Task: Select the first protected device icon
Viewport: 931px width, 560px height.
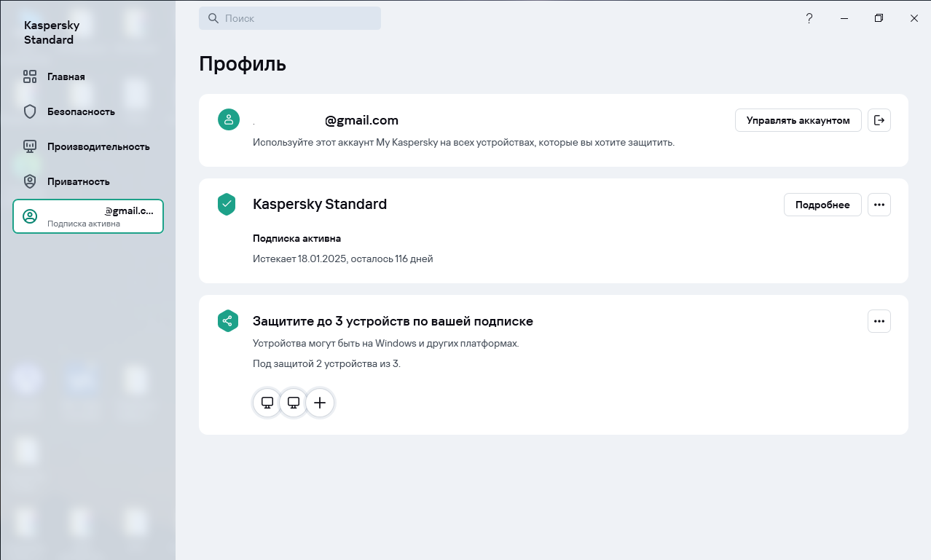Action: pyautogui.click(x=267, y=403)
